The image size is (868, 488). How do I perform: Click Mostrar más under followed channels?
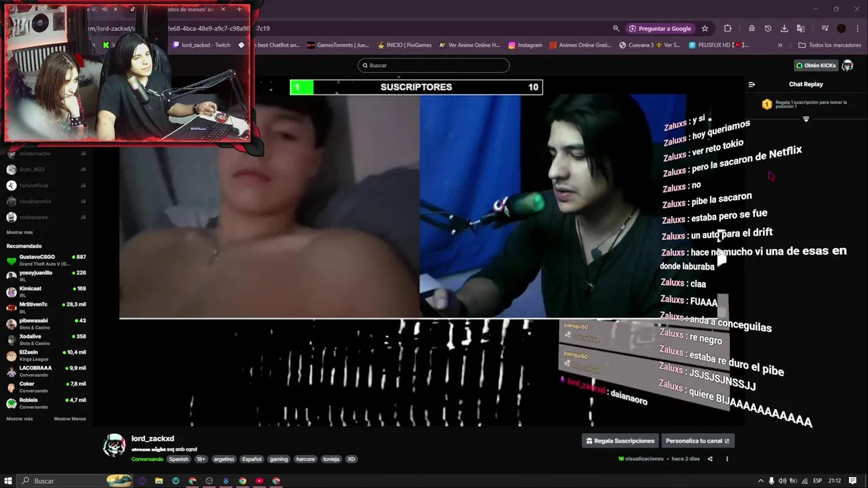pyautogui.click(x=20, y=232)
